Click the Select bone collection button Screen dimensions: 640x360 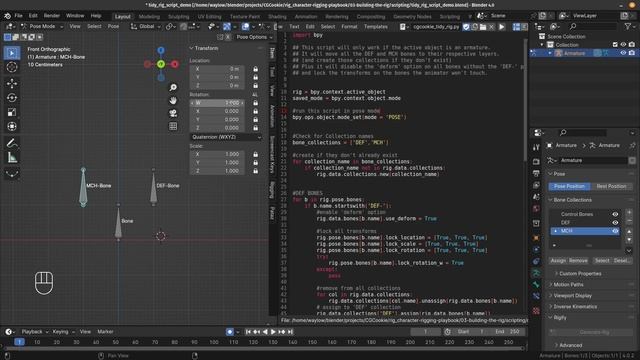click(602, 260)
